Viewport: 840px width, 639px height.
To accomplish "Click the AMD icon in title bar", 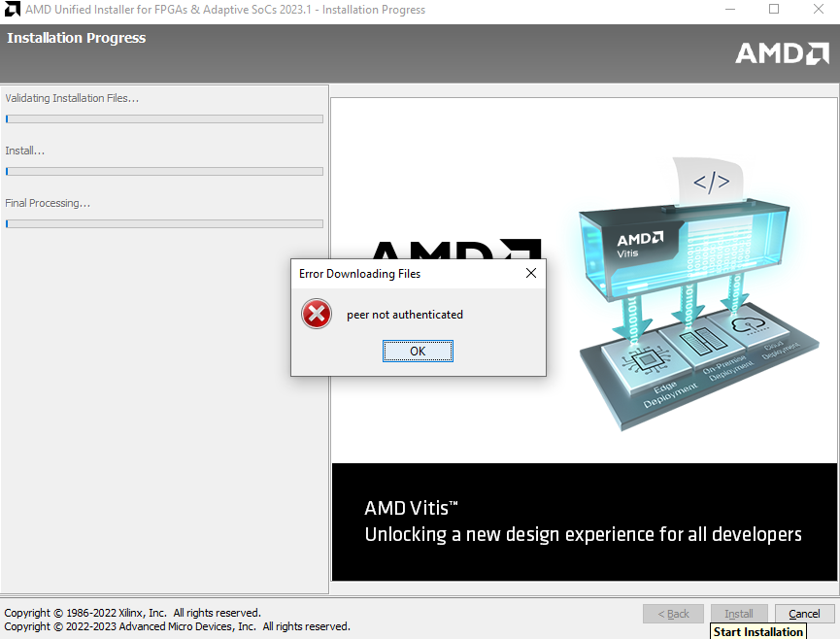I will tap(12, 10).
